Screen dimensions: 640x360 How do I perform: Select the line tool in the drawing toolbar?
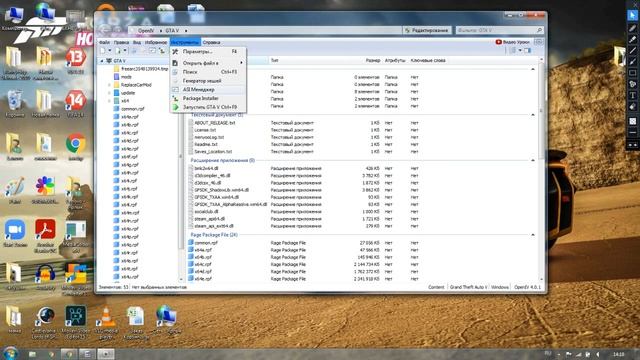coord(632,51)
